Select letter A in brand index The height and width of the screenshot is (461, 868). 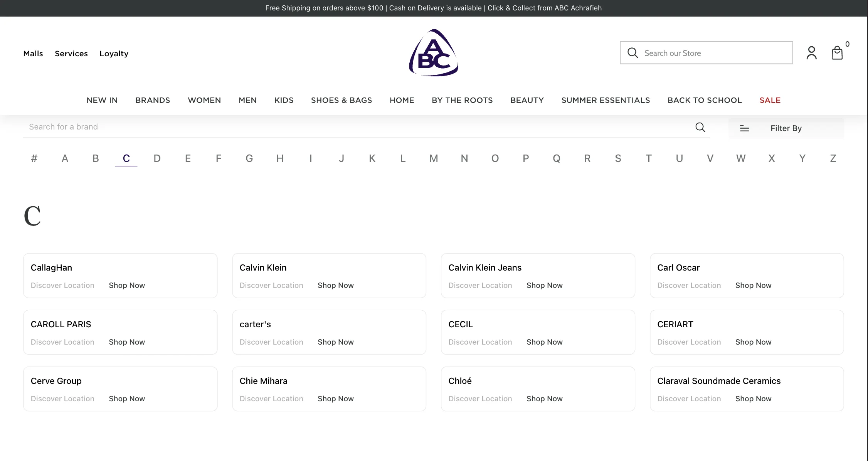pyautogui.click(x=65, y=158)
